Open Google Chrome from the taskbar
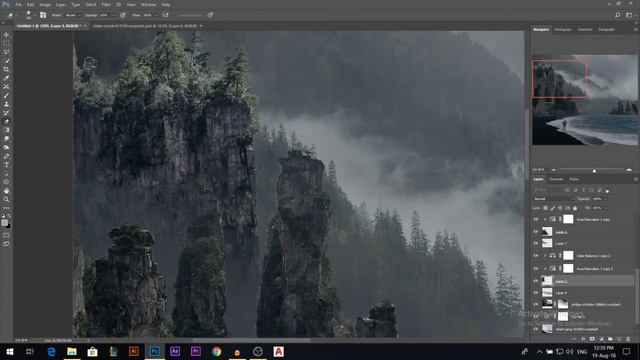This screenshot has height=360, width=640. [216, 351]
